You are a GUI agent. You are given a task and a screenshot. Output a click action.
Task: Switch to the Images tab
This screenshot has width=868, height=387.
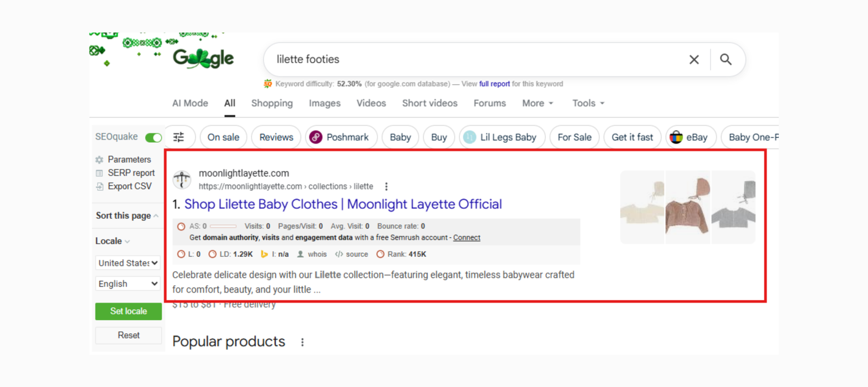[324, 103]
